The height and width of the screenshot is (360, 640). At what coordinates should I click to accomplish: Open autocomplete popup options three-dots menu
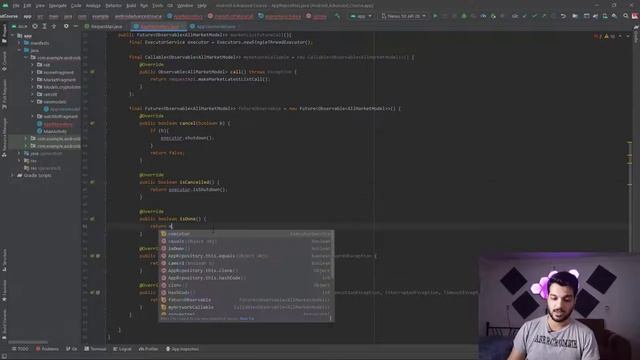(331, 318)
